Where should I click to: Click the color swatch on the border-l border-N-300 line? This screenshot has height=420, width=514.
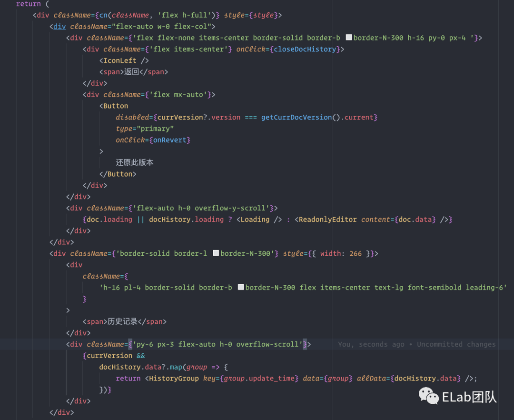(x=216, y=253)
